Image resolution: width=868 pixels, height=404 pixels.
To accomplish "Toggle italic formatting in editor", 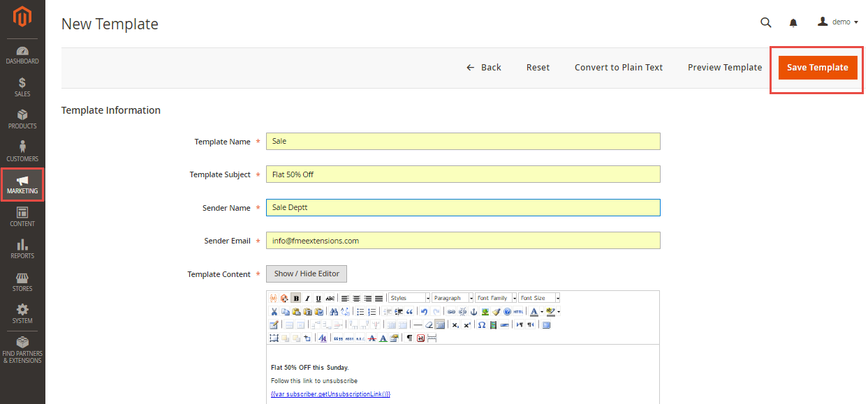I will pos(307,298).
